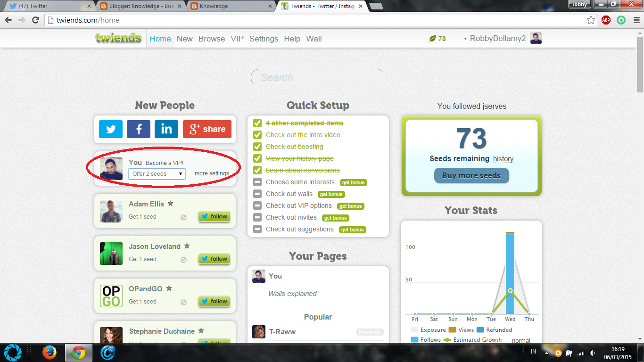Click the Chrome taskbar icon

(79, 353)
